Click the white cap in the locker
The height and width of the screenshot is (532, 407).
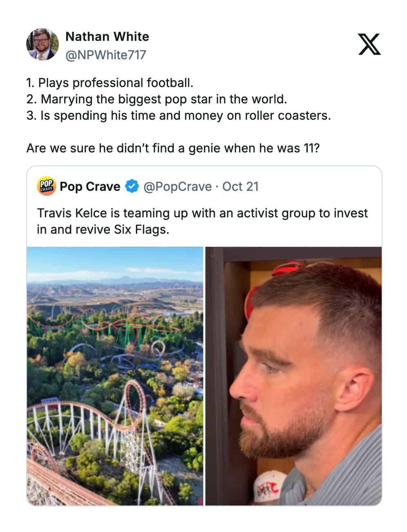click(x=268, y=488)
